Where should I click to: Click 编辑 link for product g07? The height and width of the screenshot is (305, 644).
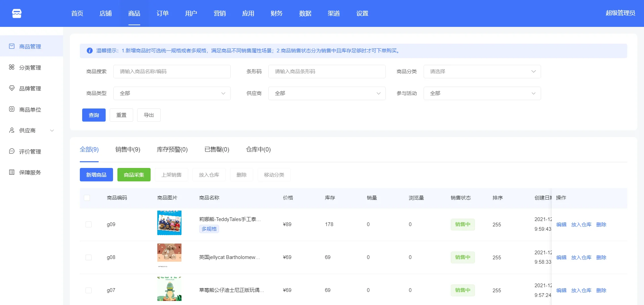coord(561,290)
